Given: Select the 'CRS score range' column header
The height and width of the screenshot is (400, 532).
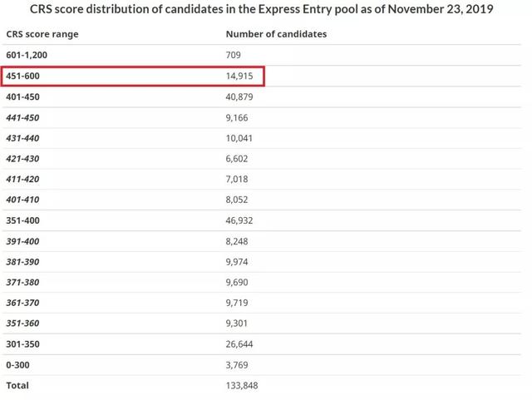Looking at the screenshot, I should (x=42, y=34).
